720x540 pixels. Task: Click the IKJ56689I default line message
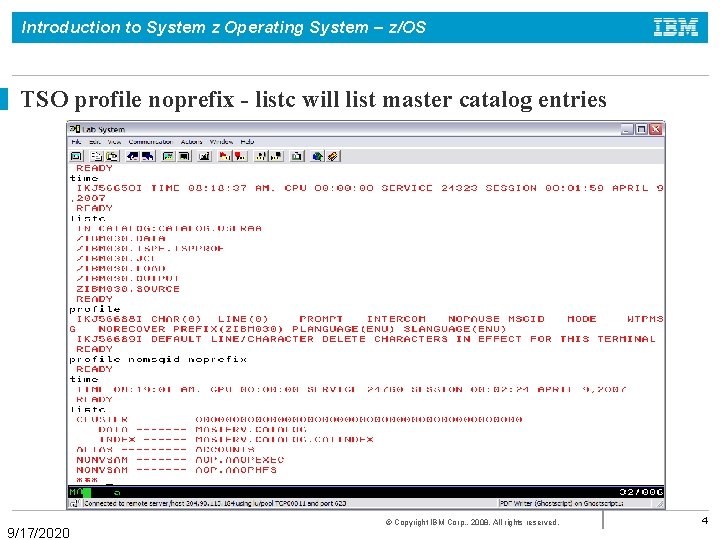366,339
